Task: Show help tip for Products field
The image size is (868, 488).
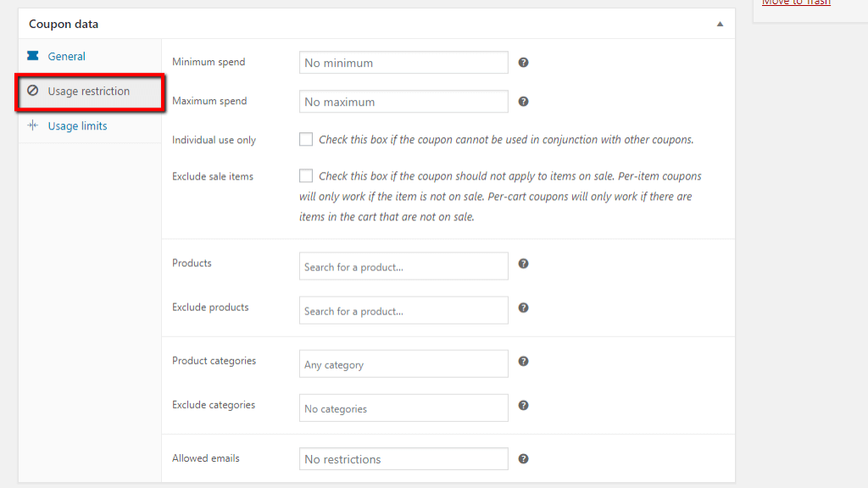Action: coord(523,263)
